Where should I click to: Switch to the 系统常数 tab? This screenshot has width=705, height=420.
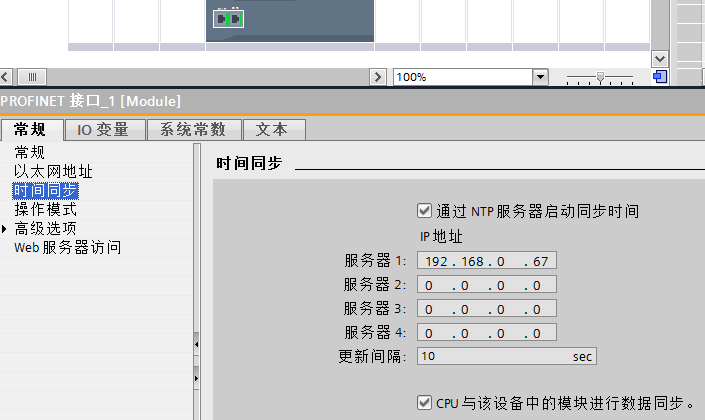(x=194, y=130)
